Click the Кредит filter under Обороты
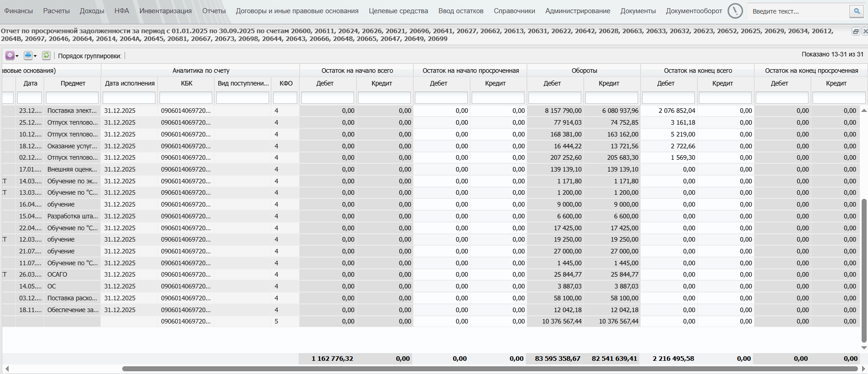 612,98
